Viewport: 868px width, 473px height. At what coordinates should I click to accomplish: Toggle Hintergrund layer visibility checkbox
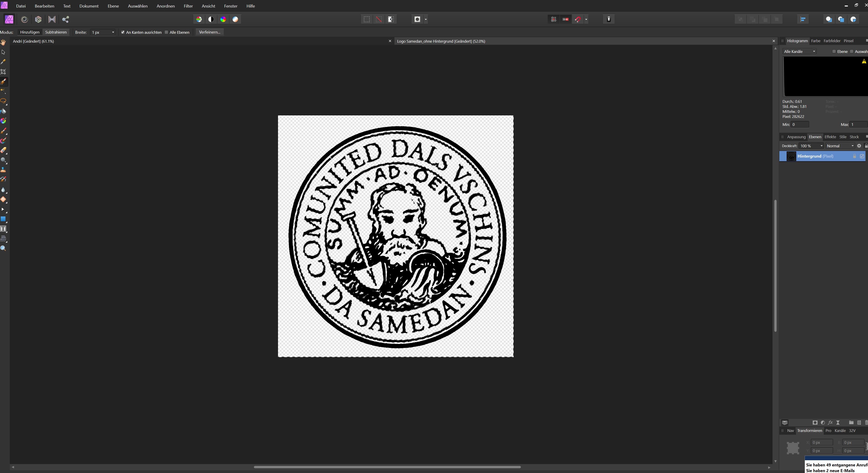coord(862,156)
